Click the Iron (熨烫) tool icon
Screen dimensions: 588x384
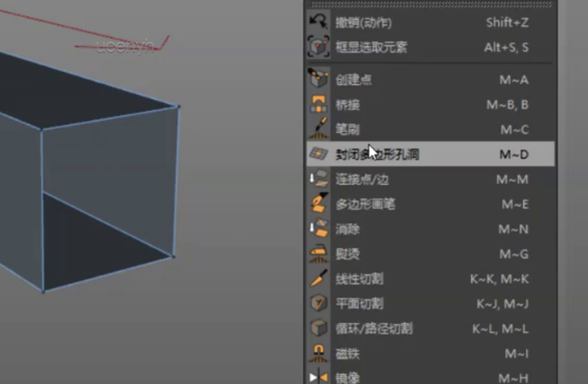click(x=318, y=253)
